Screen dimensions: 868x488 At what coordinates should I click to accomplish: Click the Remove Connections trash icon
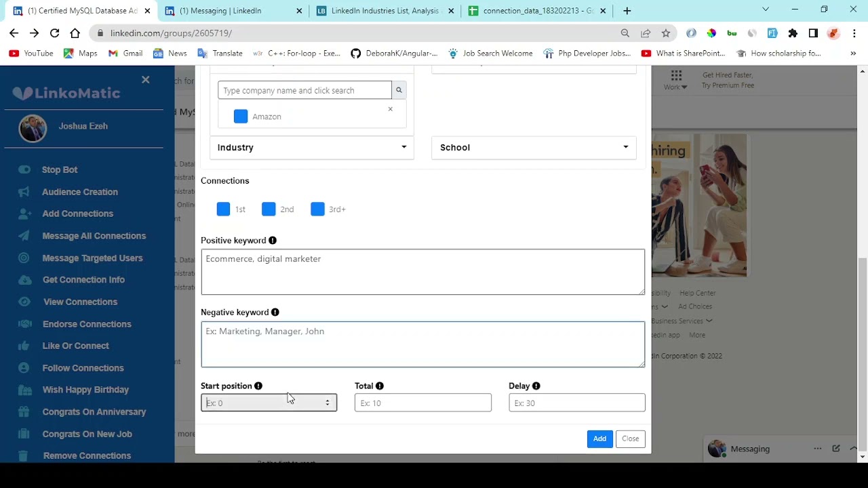(24, 455)
